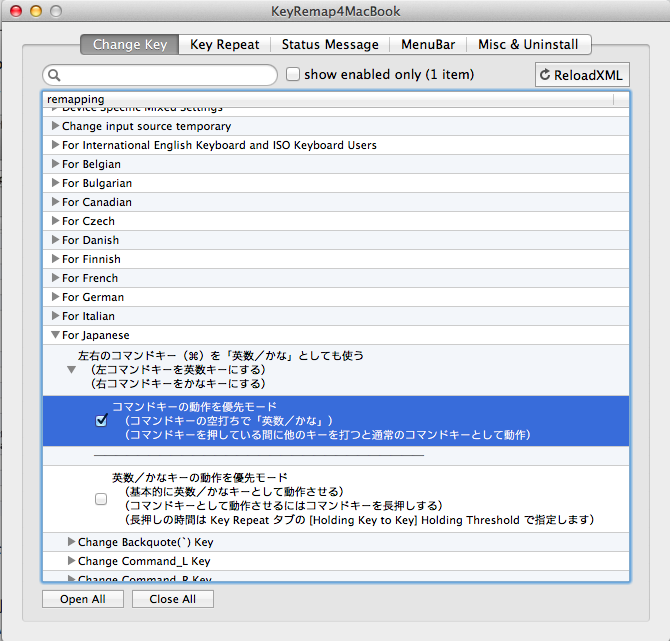The image size is (670, 641).
Task: Open the Misc & Uninstall tab
Action: (x=528, y=44)
